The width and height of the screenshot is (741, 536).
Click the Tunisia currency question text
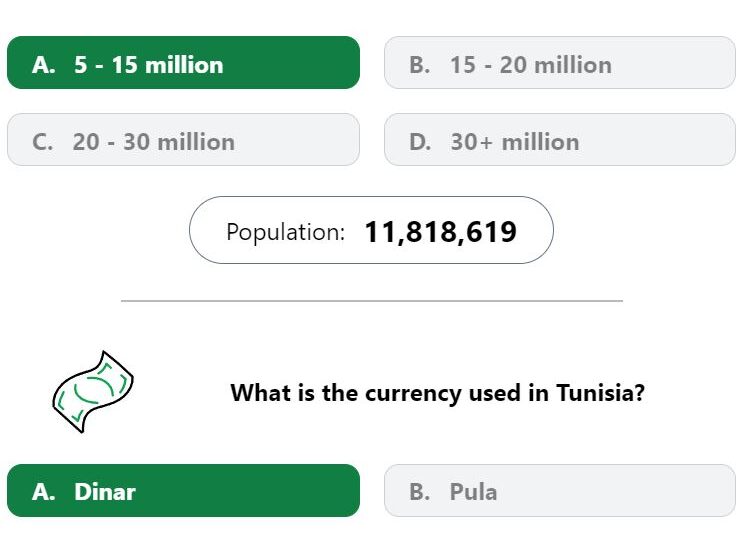(x=437, y=393)
